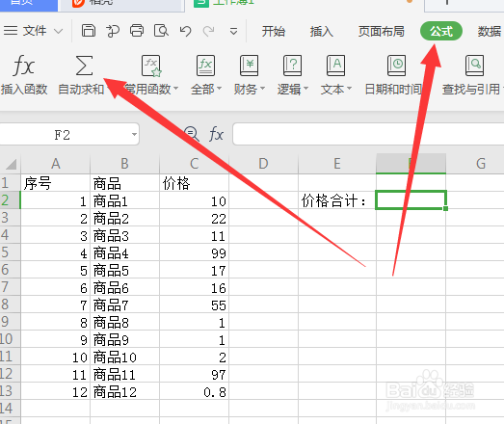Open the Lookup and Reference (查找与引用) icon
This screenshot has width=504, height=424.
[474, 66]
